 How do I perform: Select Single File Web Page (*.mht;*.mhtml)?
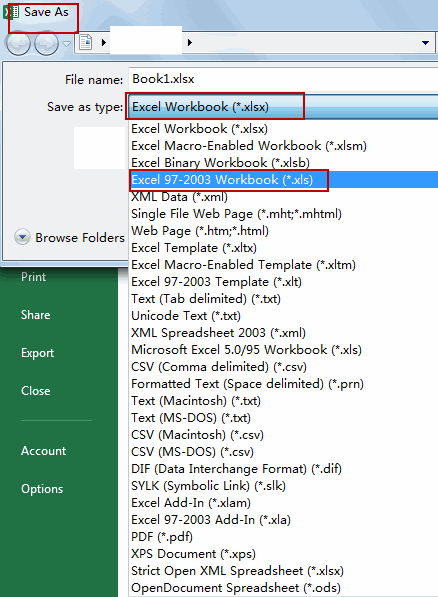coord(284,214)
